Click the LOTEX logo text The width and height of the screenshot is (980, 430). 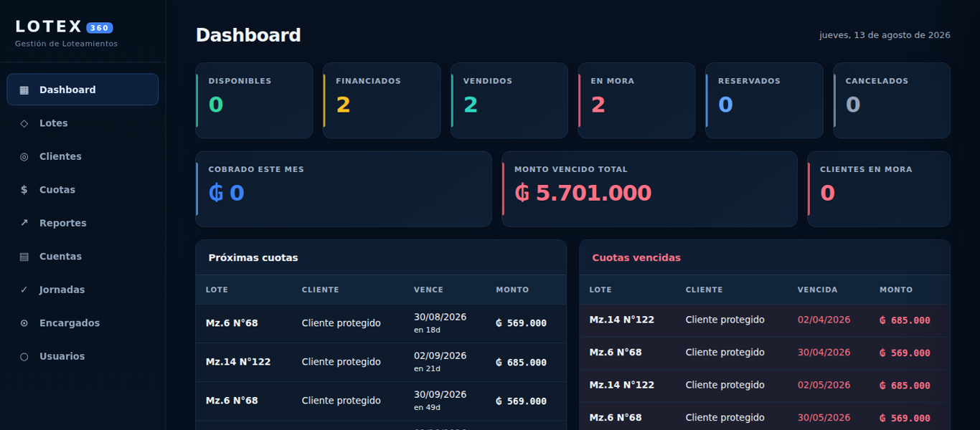[x=49, y=27]
